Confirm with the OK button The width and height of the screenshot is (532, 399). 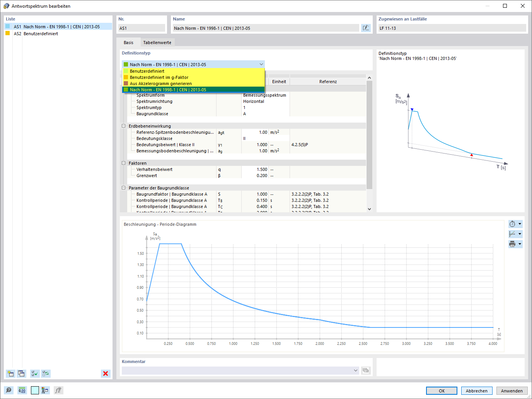[442, 391]
